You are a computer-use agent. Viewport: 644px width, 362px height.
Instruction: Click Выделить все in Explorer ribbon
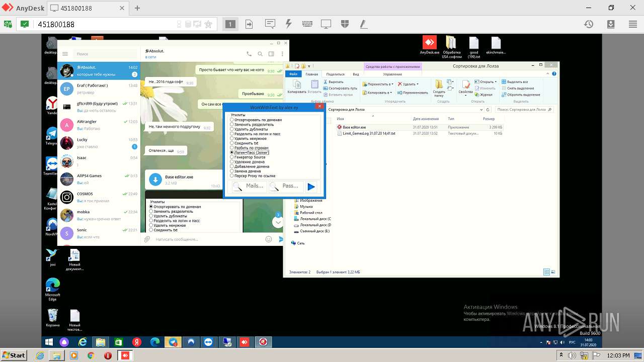pyautogui.click(x=514, y=81)
